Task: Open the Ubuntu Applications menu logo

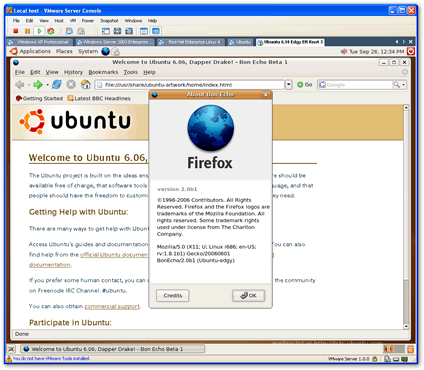Action: [13, 51]
